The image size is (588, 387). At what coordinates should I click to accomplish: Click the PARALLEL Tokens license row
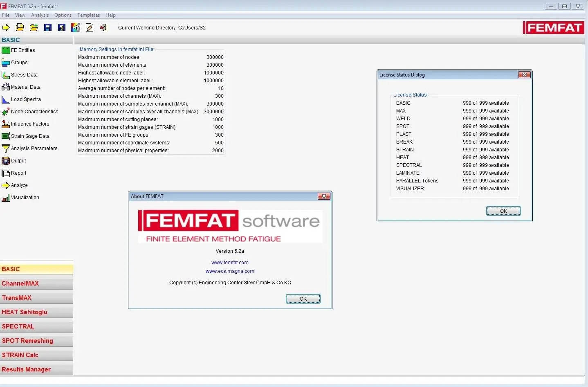453,181
